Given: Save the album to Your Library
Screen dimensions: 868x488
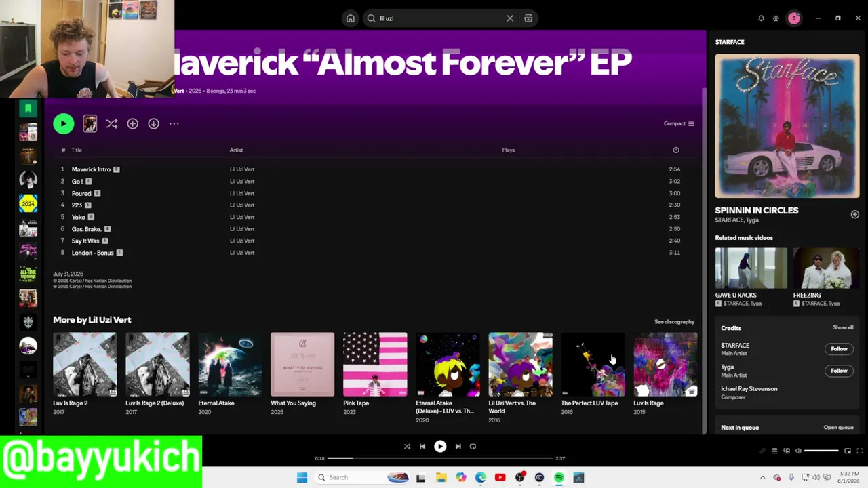Looking at the screenshot, I should pos(132,123).
